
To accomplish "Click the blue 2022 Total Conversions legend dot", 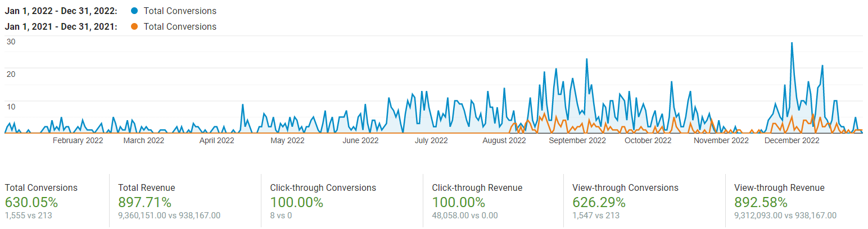I will pyautogui.click(x=133, y=11).
